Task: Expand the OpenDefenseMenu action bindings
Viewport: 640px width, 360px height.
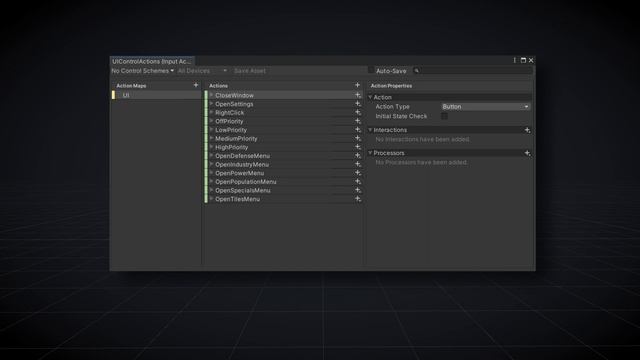Action: click(x=211, y=156)
